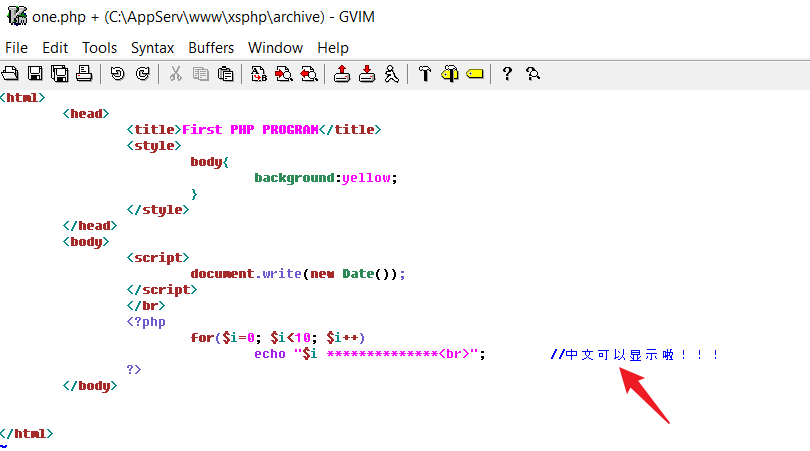Click the Find Next icon
This screenshot has height=451, width=810.
pyautogui.click(x=284, y=74)
